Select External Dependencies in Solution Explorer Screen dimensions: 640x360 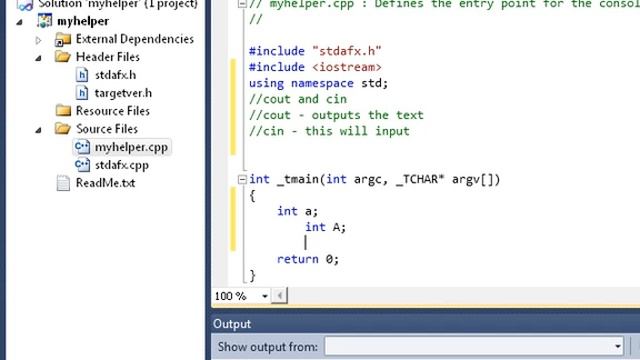pos(135,39)
